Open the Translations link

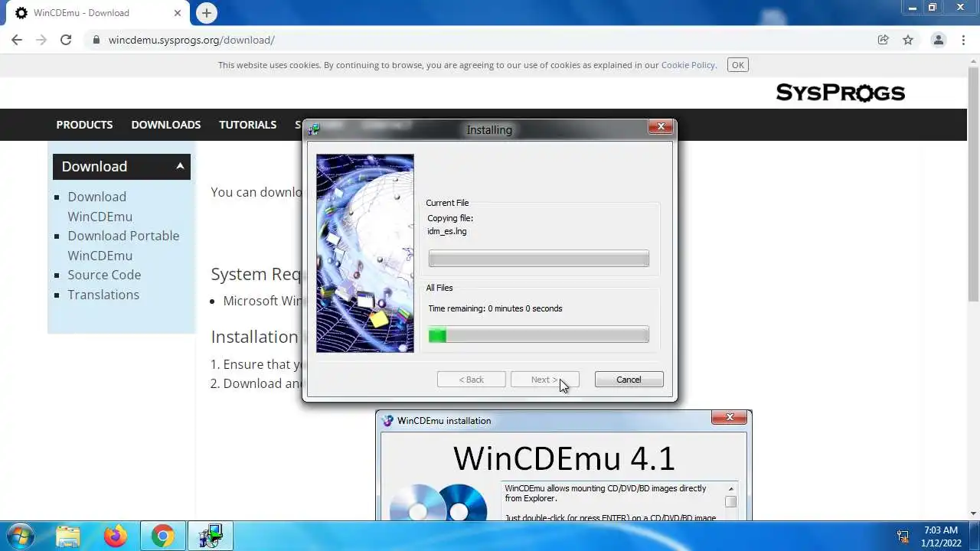point(103,295)
